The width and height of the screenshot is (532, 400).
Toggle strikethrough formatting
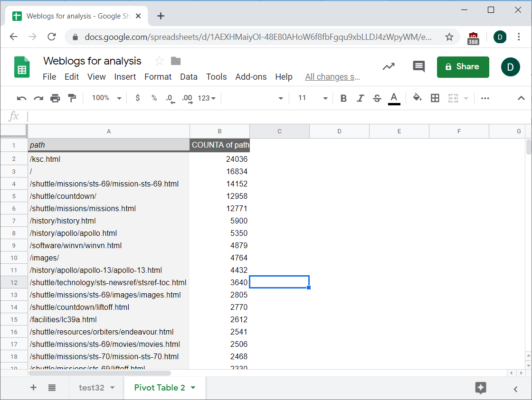377,98
